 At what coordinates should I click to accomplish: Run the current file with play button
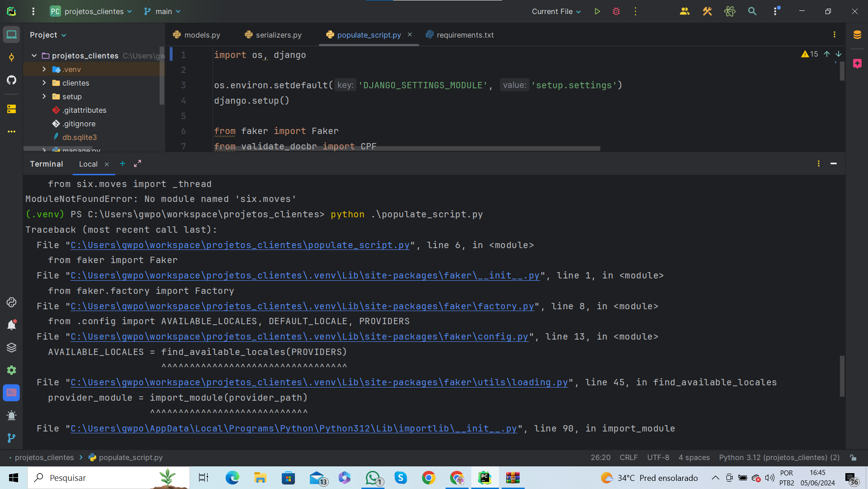click(x=597, y=11)
